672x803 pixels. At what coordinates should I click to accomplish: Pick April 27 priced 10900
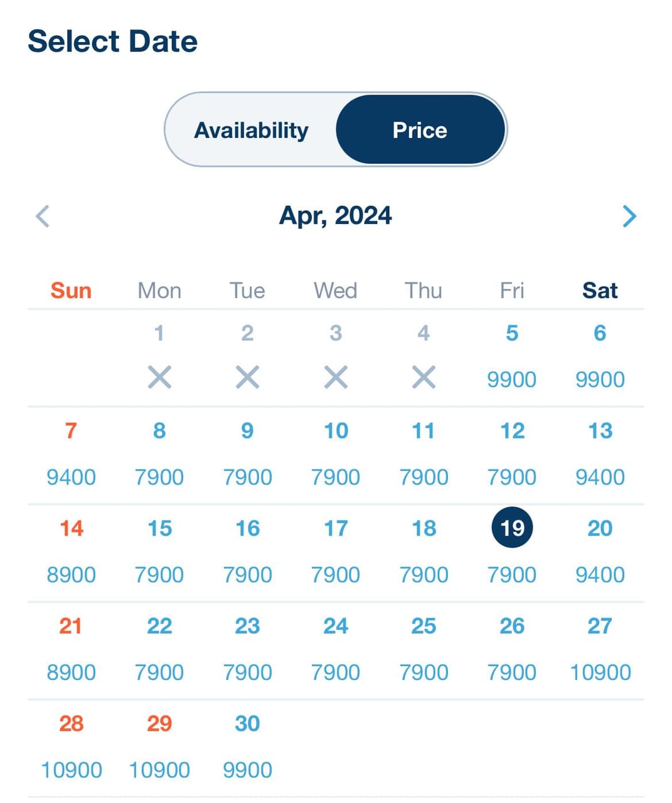pyautogui.click(x=600, y=649)
